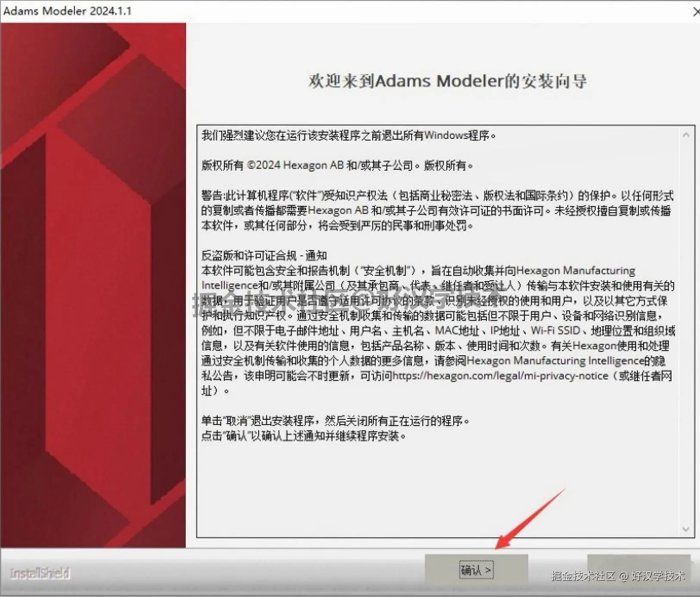The height and width of the screenshot is (597, 700).
Task: Click the 确认 > button to continue installation
Action: (x=476, y=568)
